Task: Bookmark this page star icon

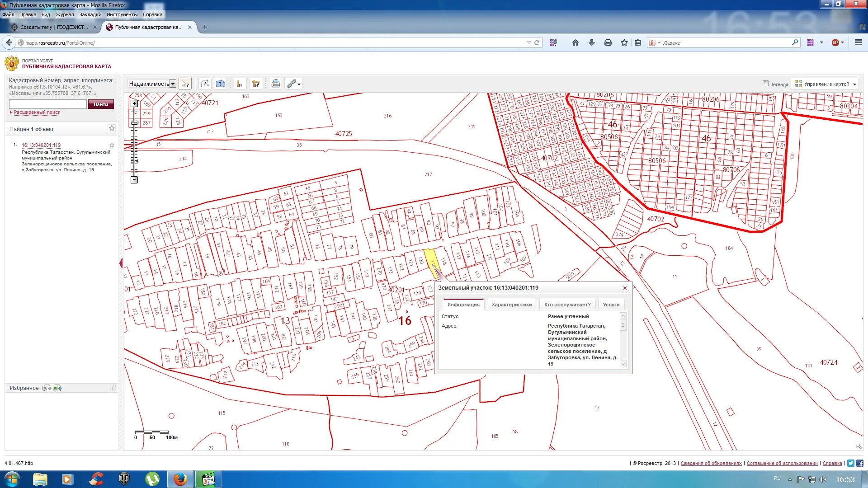Action: 624,42
